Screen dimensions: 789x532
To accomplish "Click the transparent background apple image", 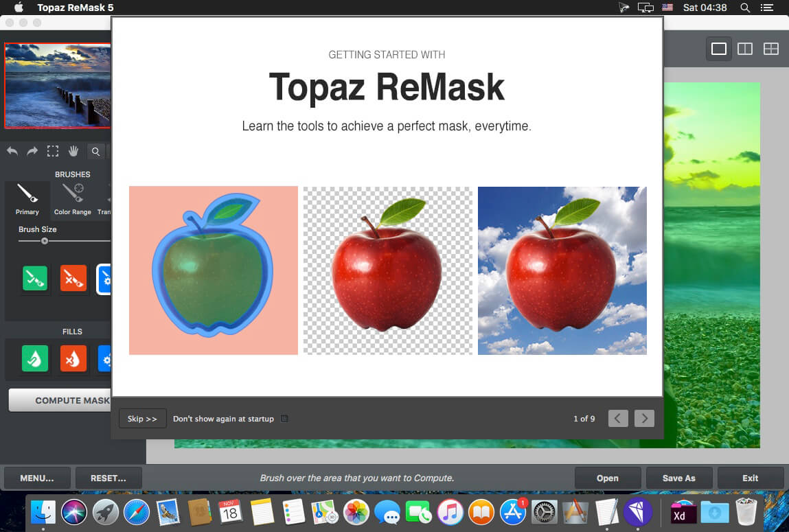I will coord(387,270).
